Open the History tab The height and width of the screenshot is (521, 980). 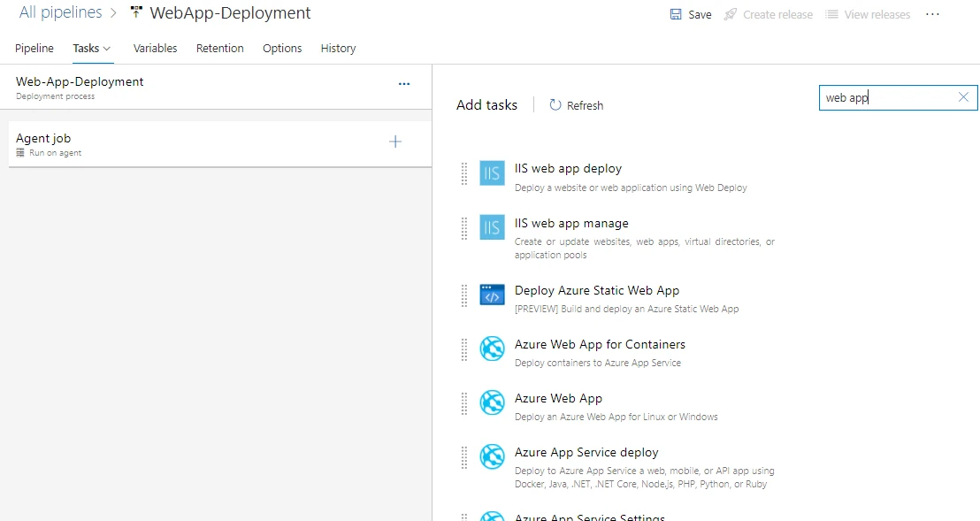point(338,49)
